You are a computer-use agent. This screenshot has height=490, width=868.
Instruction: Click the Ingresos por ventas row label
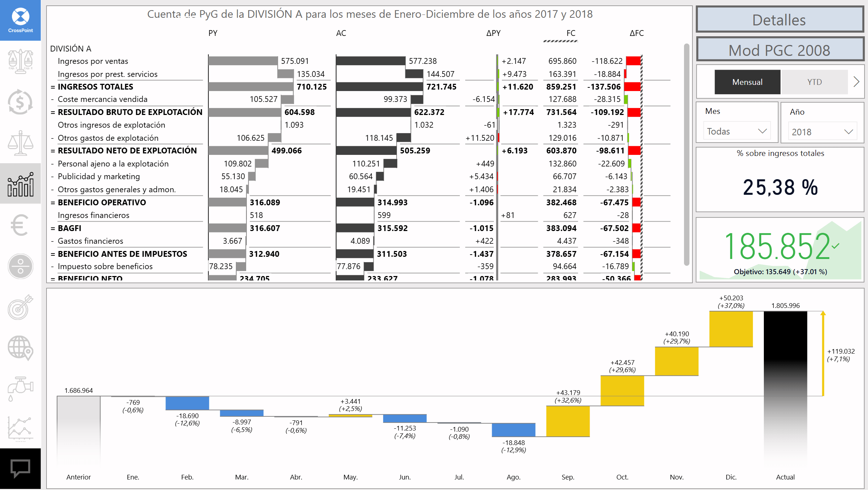pos(93,61)
